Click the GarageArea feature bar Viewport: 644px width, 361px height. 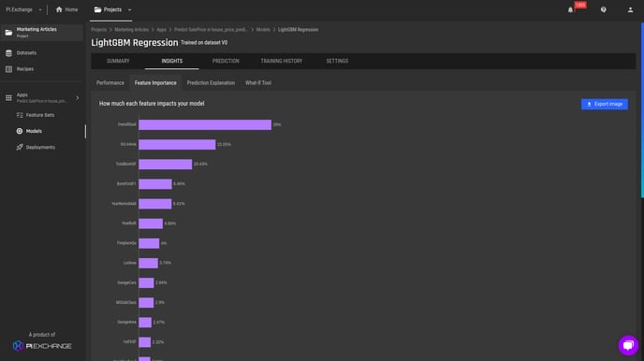click(x=145, y=323)
